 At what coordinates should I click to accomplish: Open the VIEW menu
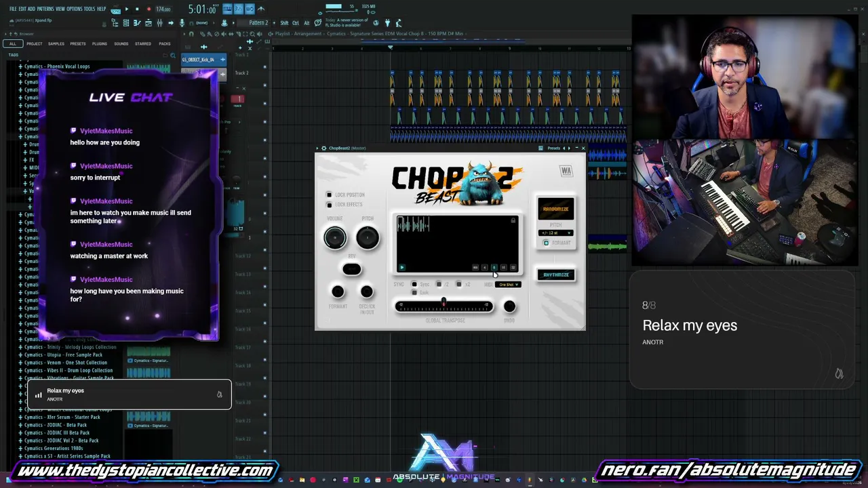coord(60,9)
